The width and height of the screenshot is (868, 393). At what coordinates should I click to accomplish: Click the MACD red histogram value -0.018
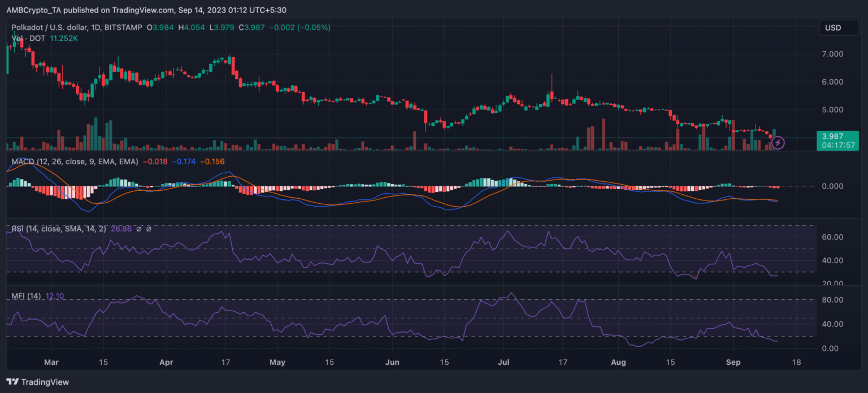(155, 161)
